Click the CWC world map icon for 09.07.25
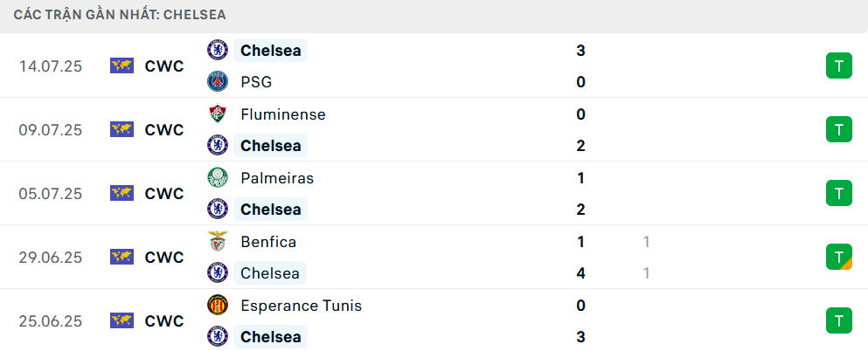 [x=122, y=129]
